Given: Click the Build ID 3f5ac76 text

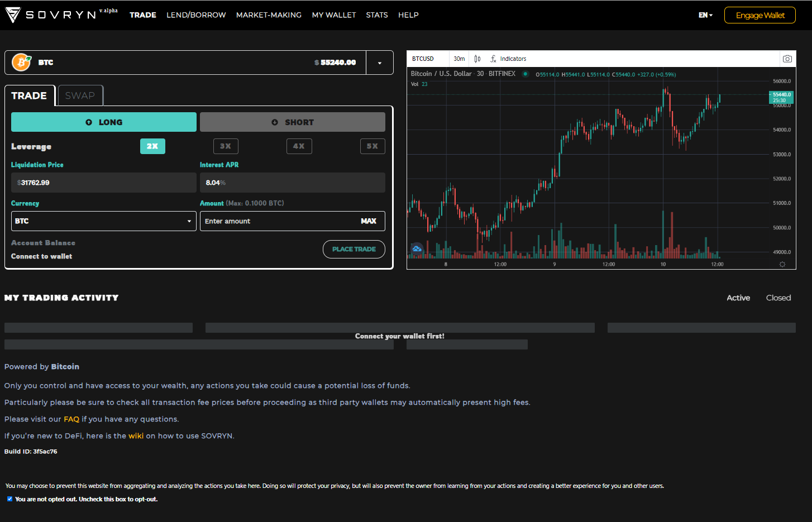Looking at the screenshot, I should (x=31, y=452).
